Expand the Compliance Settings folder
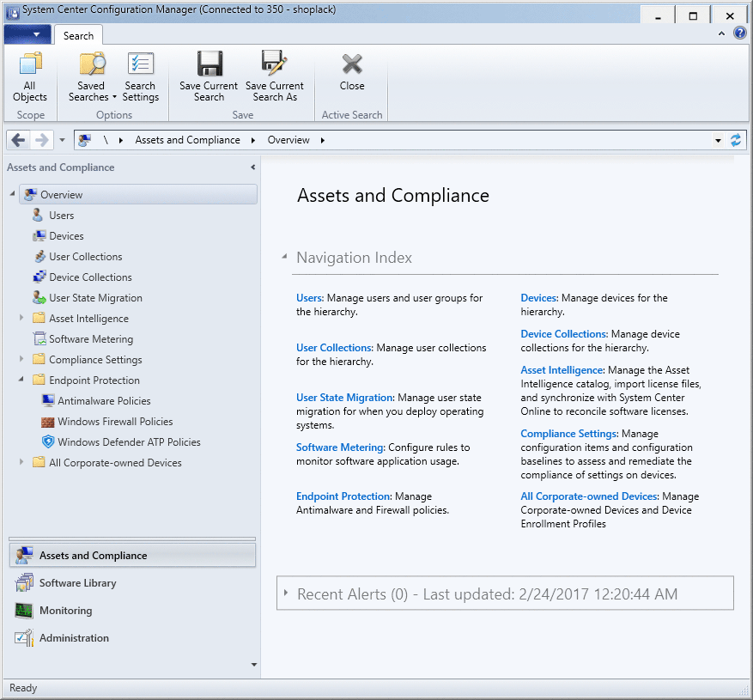Screen dimensions: 753x700 click(21, 359)
